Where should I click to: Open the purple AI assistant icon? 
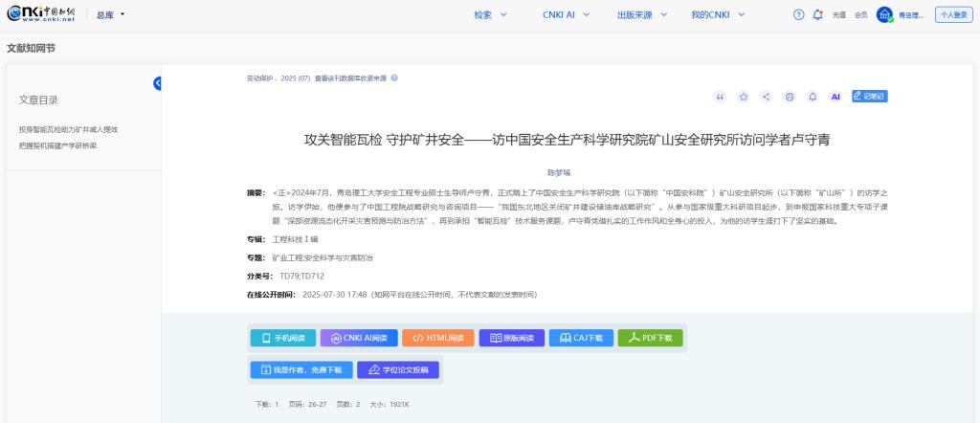(835, 97)
